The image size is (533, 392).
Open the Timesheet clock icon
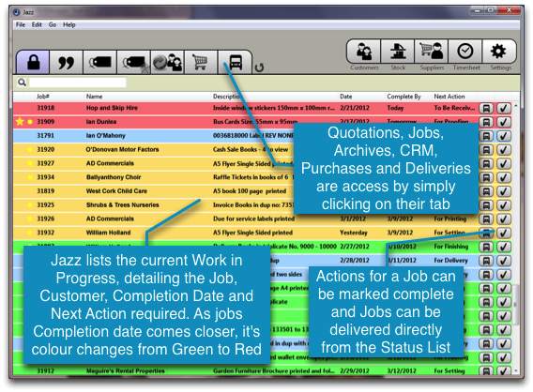pyautogui.click(x=465, y=52)
